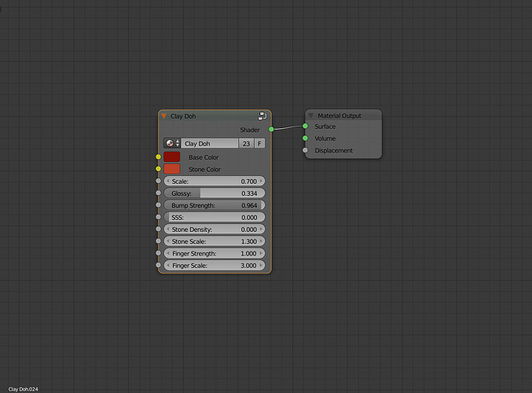Decrease Scale with its left arrow

pos(167,182)
